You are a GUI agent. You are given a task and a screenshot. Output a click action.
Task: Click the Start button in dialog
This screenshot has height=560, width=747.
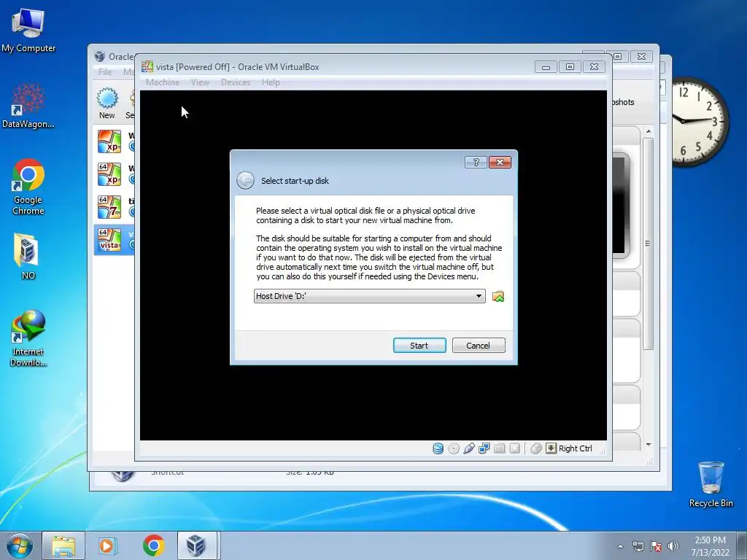click(x=419, y=345)
